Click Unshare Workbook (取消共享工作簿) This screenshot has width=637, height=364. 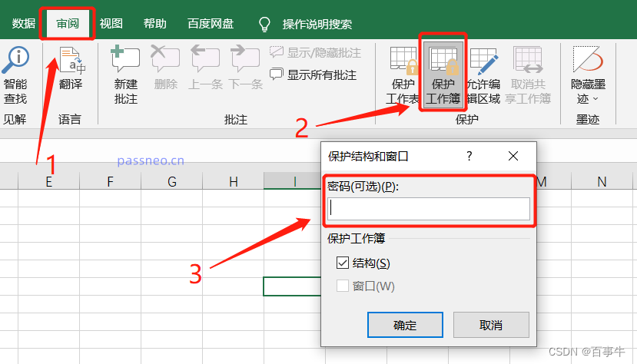coord(528,75)
